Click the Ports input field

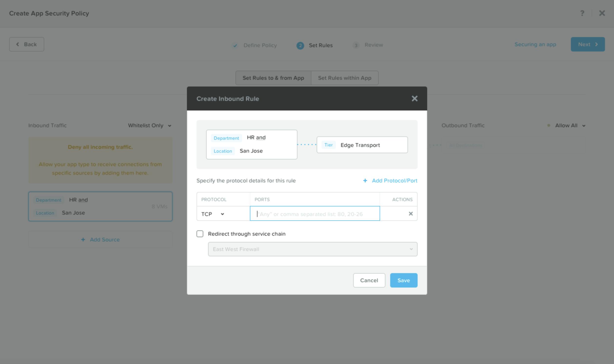(x=315, y=214)
